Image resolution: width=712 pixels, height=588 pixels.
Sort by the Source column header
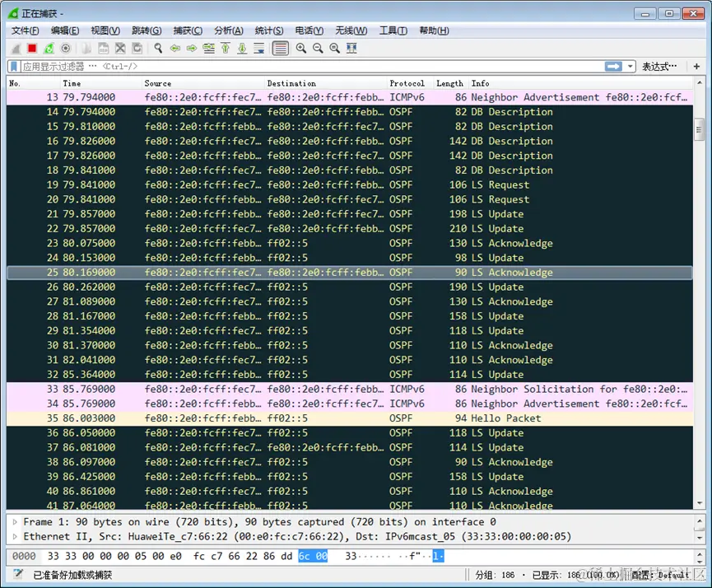(203, 83)
